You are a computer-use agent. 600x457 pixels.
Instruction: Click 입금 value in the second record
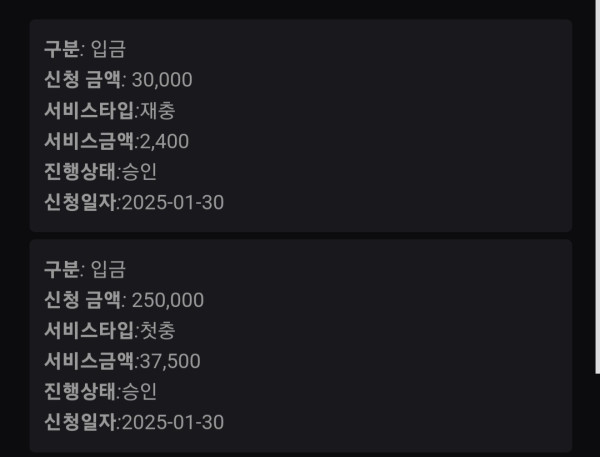tap(108, 269)
